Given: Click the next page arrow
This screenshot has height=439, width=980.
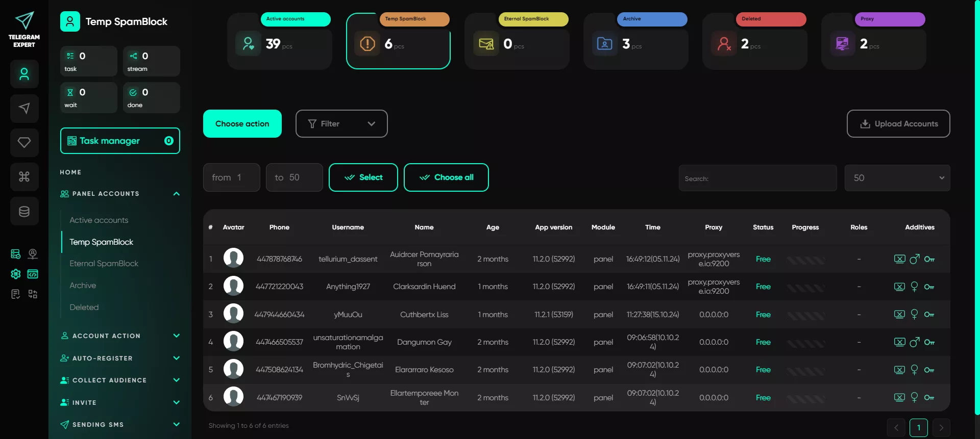Looking at the screenshot, I should click(x=941, y=428).
